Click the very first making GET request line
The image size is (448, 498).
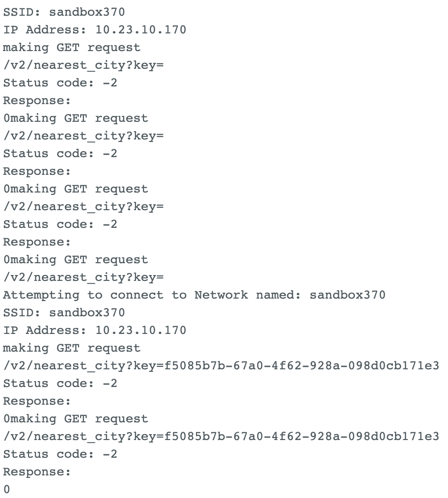(72, 47)
